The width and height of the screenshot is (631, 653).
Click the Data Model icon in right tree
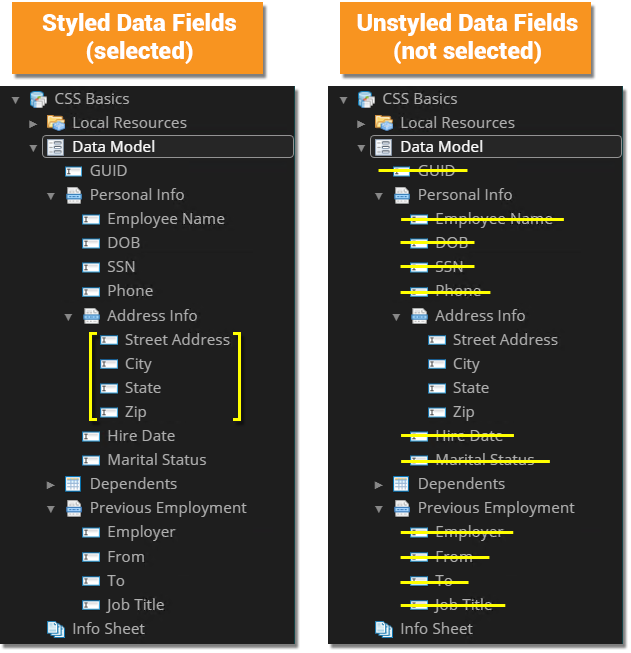coord(384,147)
